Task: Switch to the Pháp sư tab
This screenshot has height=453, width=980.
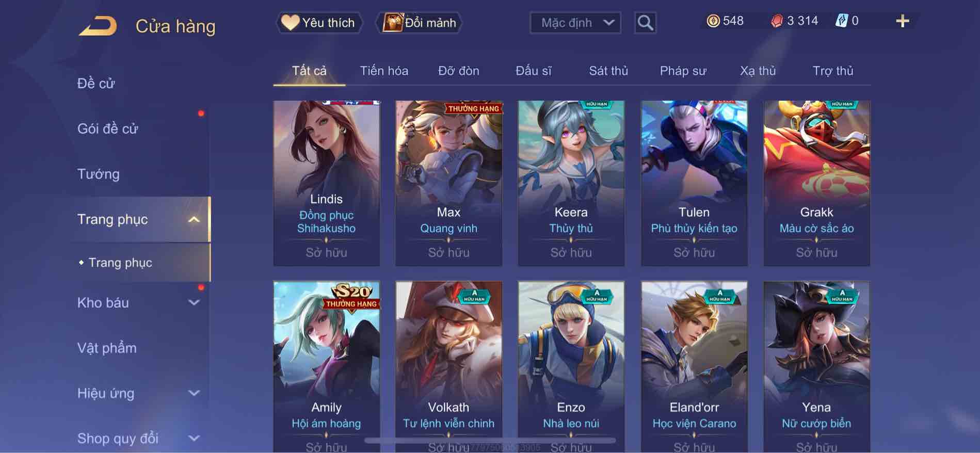Action: point(683,71)
